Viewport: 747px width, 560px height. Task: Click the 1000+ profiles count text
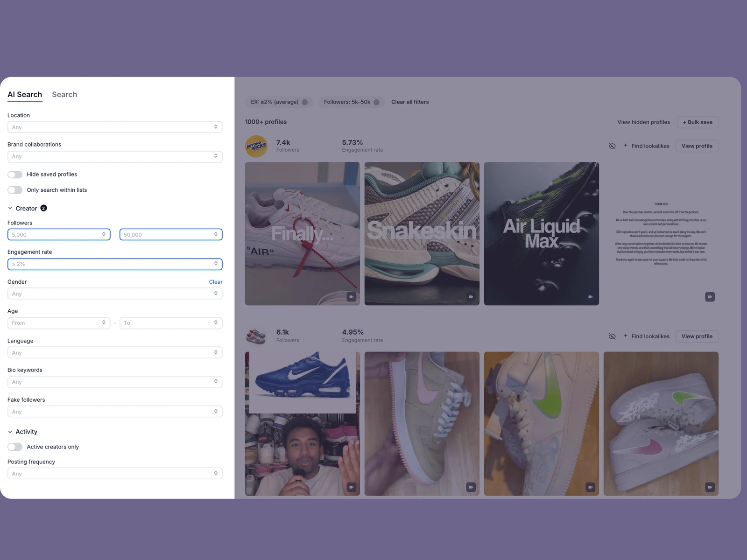266,122
